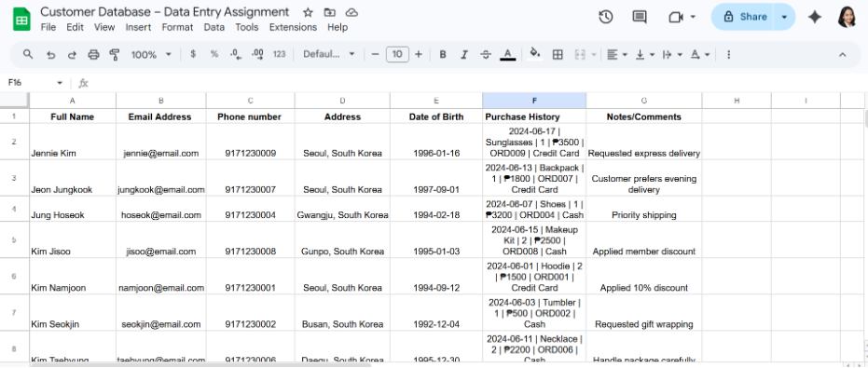
Task: Open the Data menu
Action: click(x=214, y=27)
